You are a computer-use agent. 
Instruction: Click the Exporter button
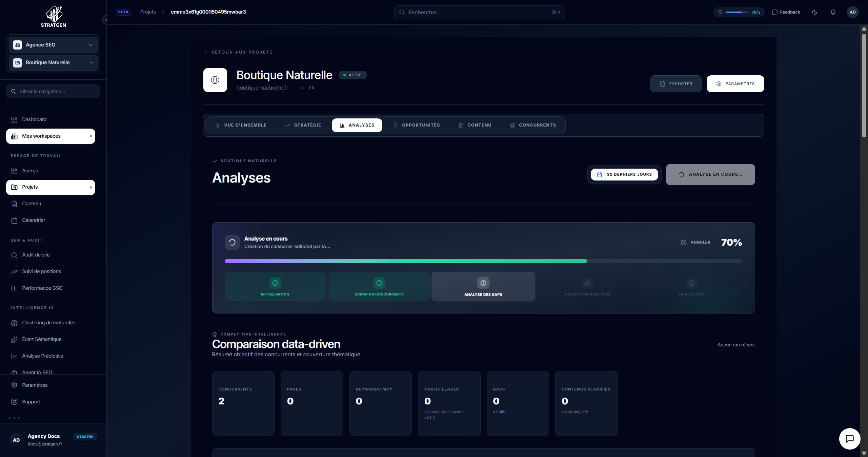point(675,84)
